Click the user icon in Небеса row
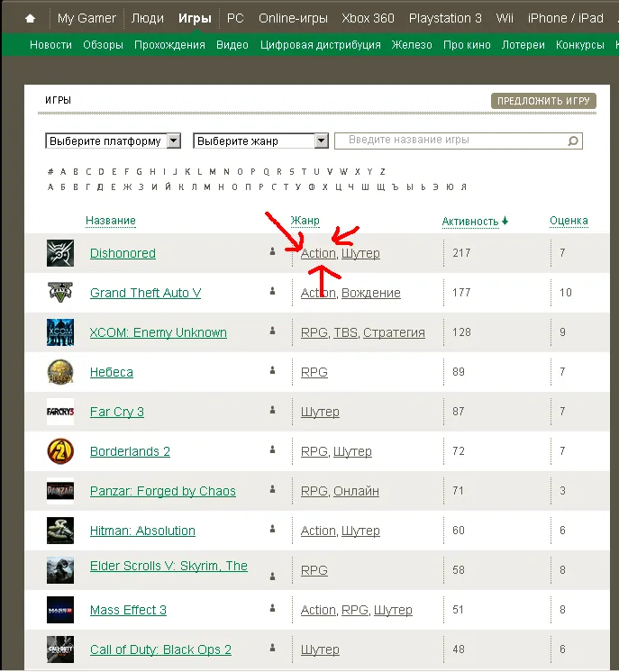The image size is (619, 672). 272,370
